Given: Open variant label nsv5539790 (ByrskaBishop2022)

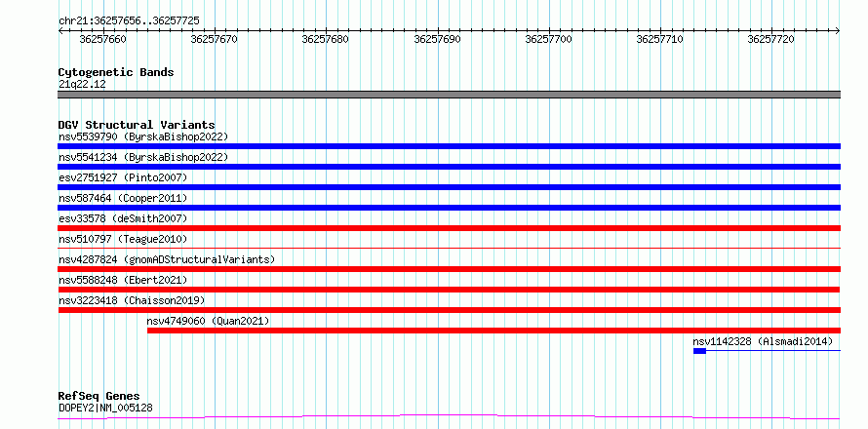Looking at the screenshot, I should point(143,136).
